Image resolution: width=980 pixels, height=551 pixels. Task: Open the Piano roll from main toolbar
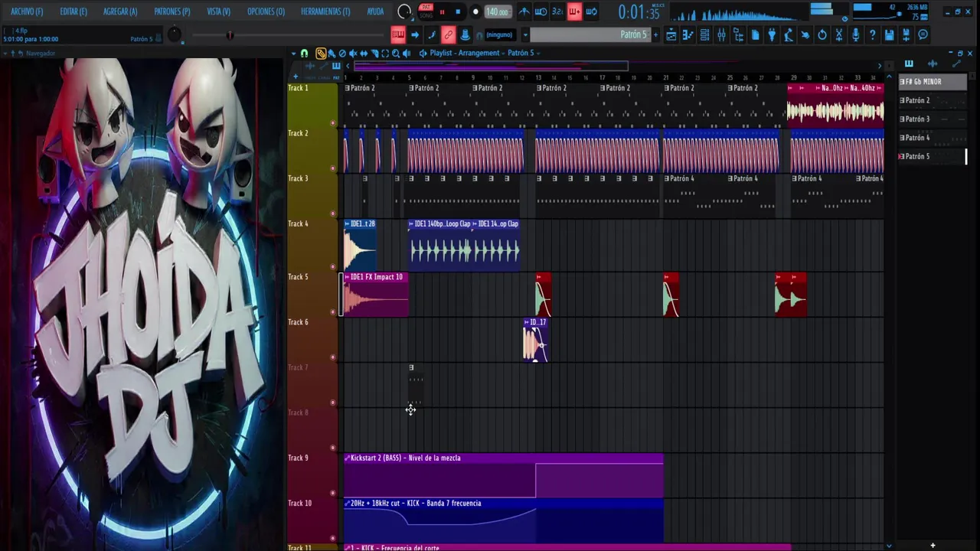[688, 34]
